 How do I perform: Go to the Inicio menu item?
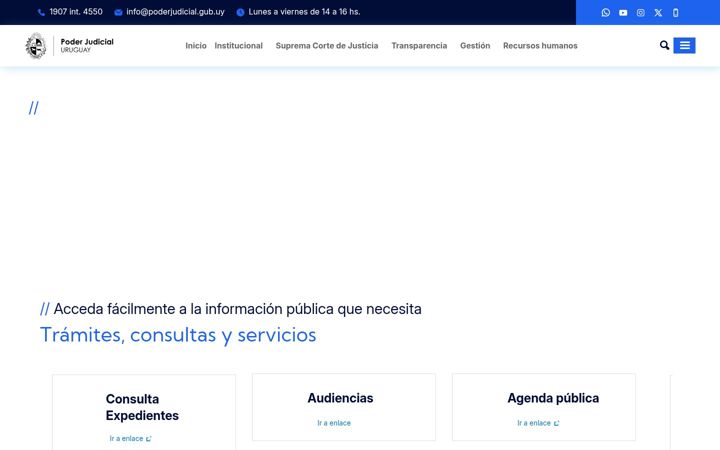196,45
